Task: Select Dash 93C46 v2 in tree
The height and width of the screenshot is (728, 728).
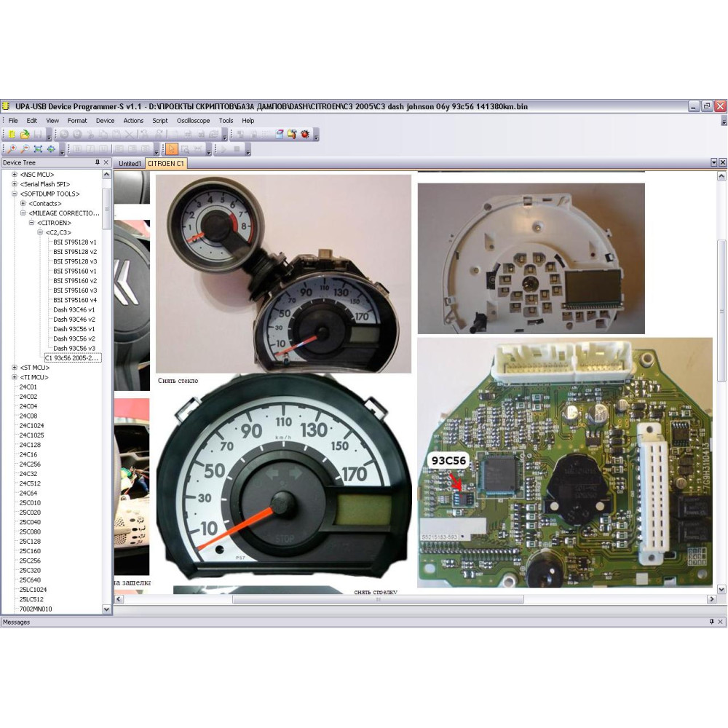Action: [74, 320]
